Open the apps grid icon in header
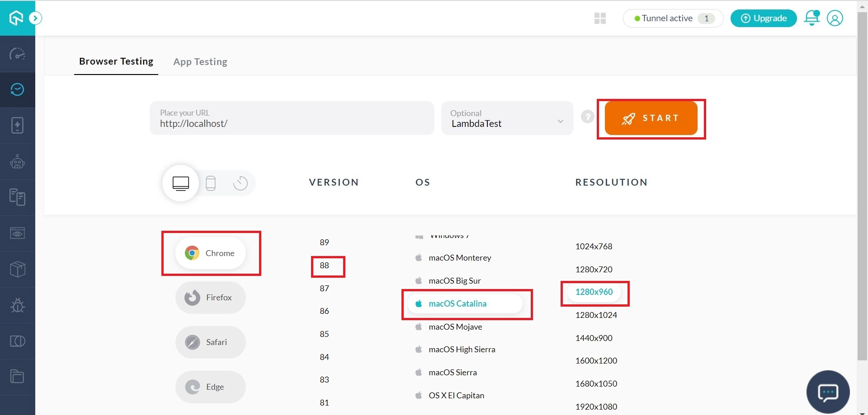This screenshot has height=415, width=868. coord(600,18)
